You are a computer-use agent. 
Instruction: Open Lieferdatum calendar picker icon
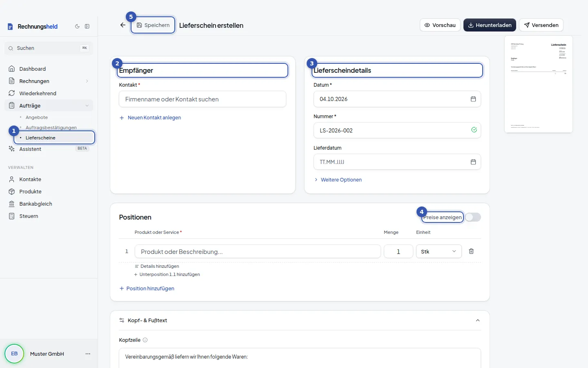pyautogui.click(x=473, y=162)
